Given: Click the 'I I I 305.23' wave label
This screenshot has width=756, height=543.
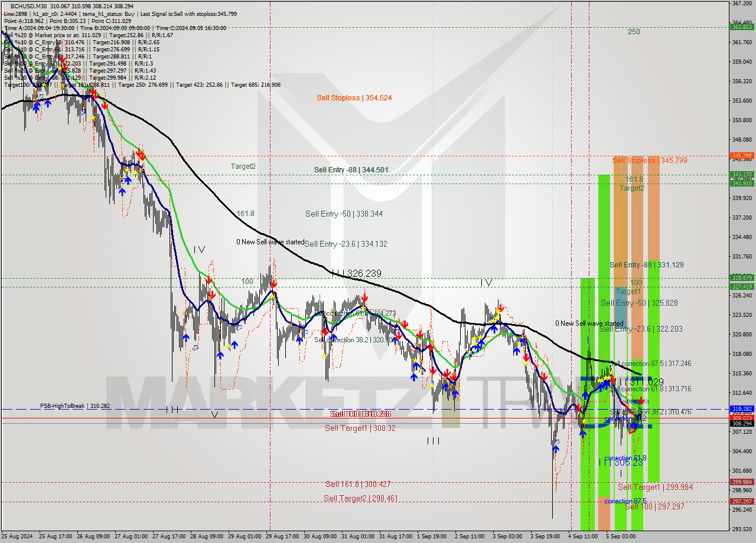Looking at the screenshot, I should point(621,463).
